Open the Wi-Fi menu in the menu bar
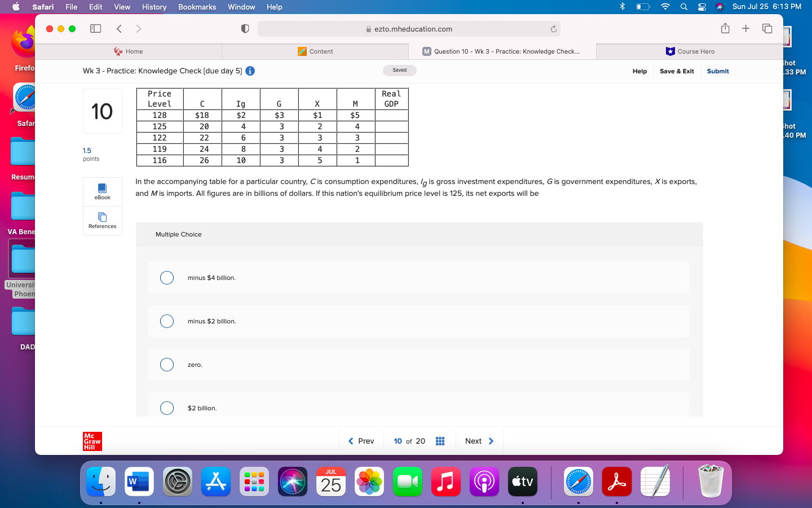The width and height of the screenshot is (812, 508). click(x=665, y=7)
